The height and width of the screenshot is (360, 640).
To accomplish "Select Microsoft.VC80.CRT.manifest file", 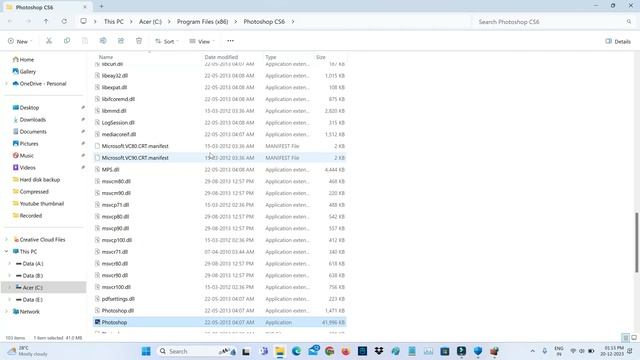I will click(x=220, y=146).
